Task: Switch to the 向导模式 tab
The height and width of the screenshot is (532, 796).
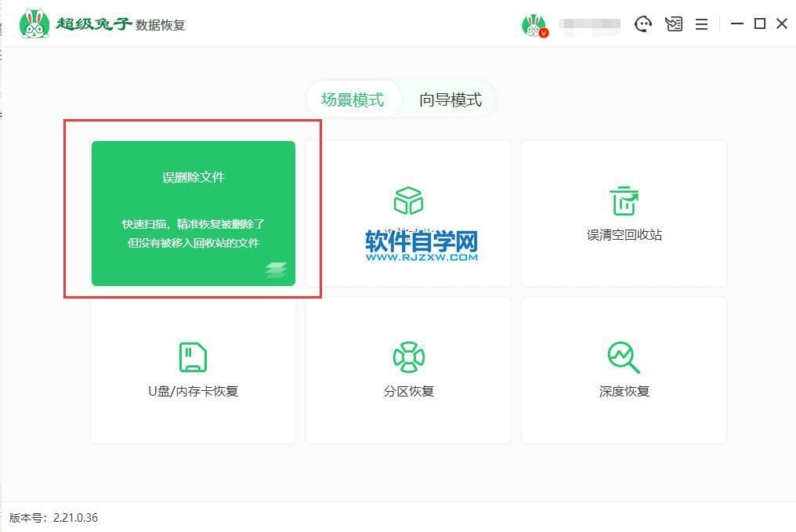Action: (x=450, y=100)
